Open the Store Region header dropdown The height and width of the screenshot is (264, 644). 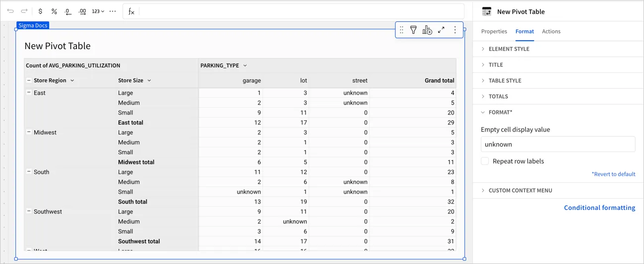[x=72, y=80]
